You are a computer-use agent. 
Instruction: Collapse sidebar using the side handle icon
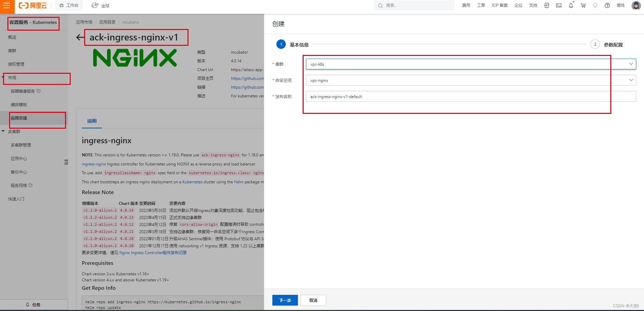pos(66,162)
